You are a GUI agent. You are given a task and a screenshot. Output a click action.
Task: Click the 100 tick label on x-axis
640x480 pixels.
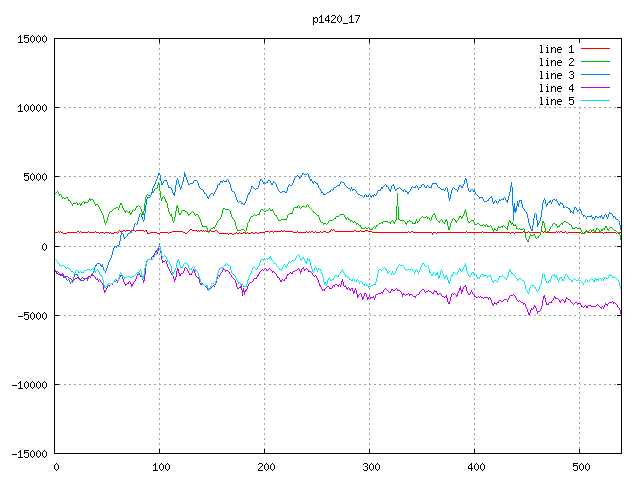click(160, 467)
